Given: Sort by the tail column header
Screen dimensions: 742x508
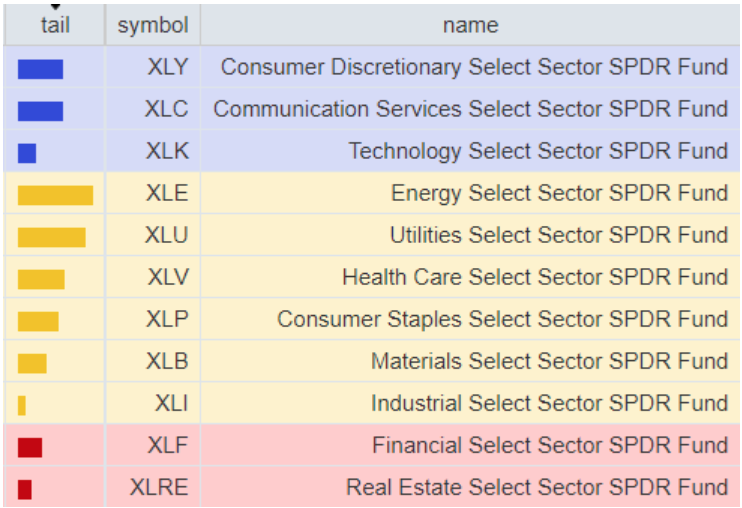Looking at the screenshot, I should point(55,25).
